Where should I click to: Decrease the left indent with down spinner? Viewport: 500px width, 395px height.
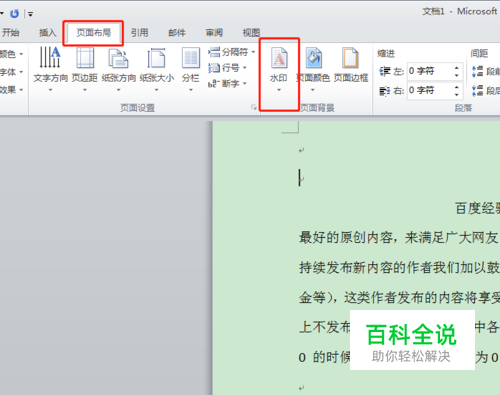click(457, 75)
